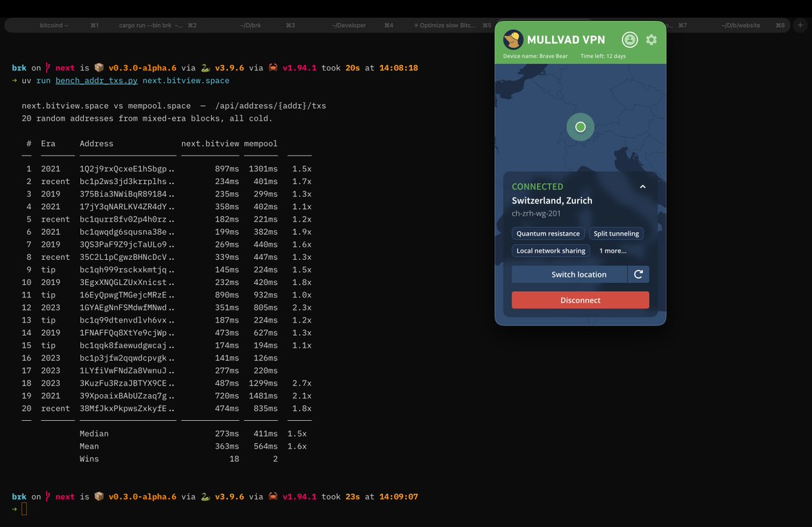
Task: Click the bench_addr_txs.py file link
Action: point(97,81)
